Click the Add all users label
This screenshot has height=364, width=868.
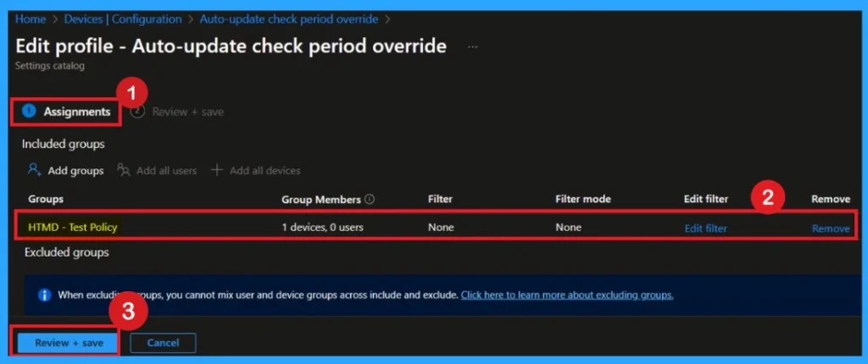point(167,171)
